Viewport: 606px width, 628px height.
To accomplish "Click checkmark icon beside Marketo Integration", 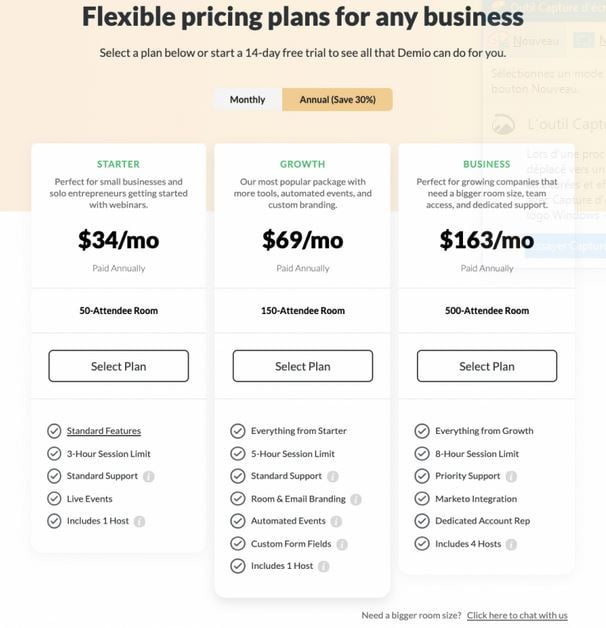I will [422, 499].
